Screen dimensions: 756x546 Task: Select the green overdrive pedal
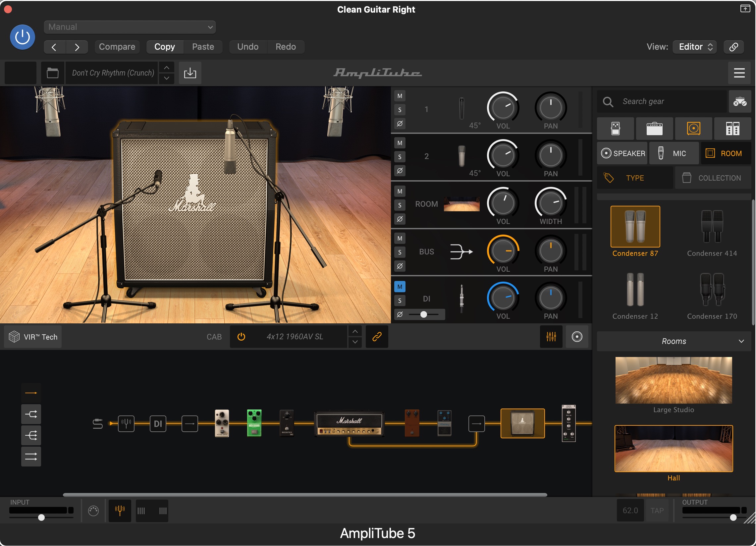(254, 423)
